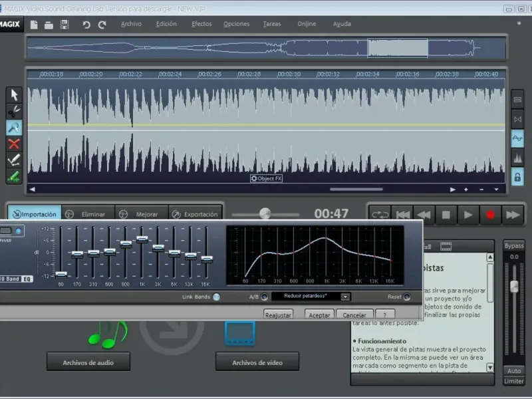Click the red X delete tool
Viewport: 532px width, 399px height.
tap(14, 144)
